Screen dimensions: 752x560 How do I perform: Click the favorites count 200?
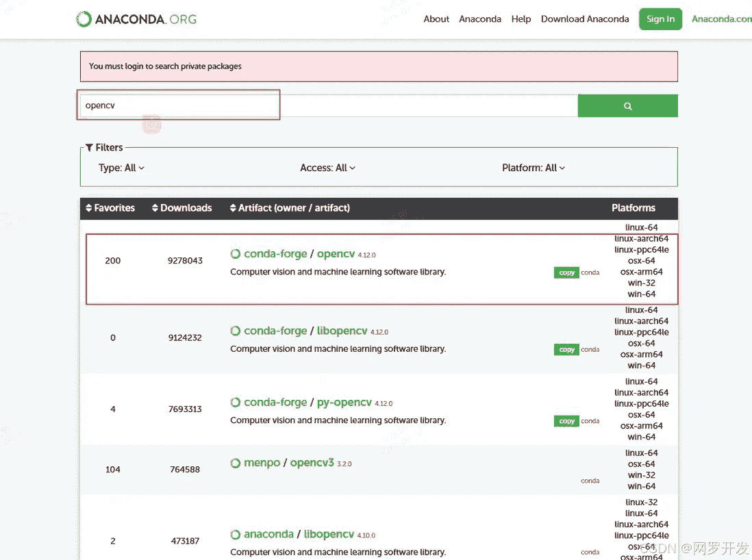(x=113, y=260)
